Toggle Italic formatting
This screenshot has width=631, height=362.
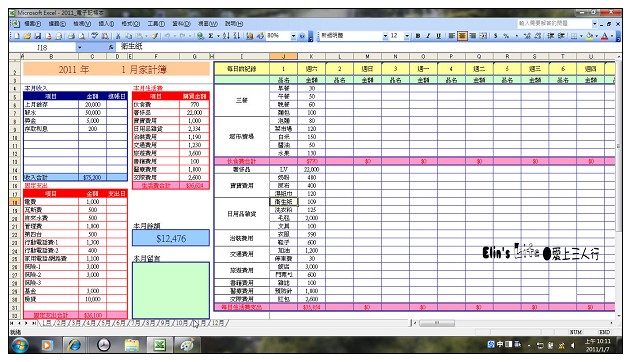click(x=428, y=36)
